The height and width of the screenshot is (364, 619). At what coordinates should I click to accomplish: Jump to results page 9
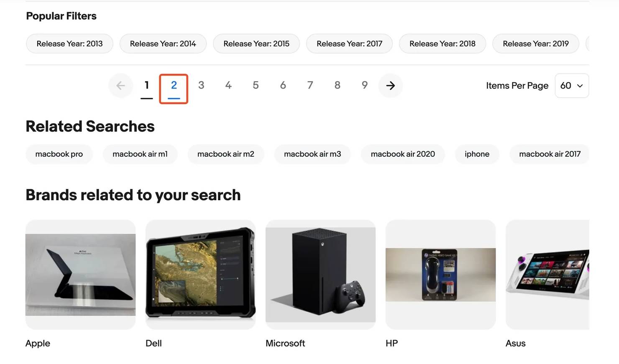click(x=365, y=85)
